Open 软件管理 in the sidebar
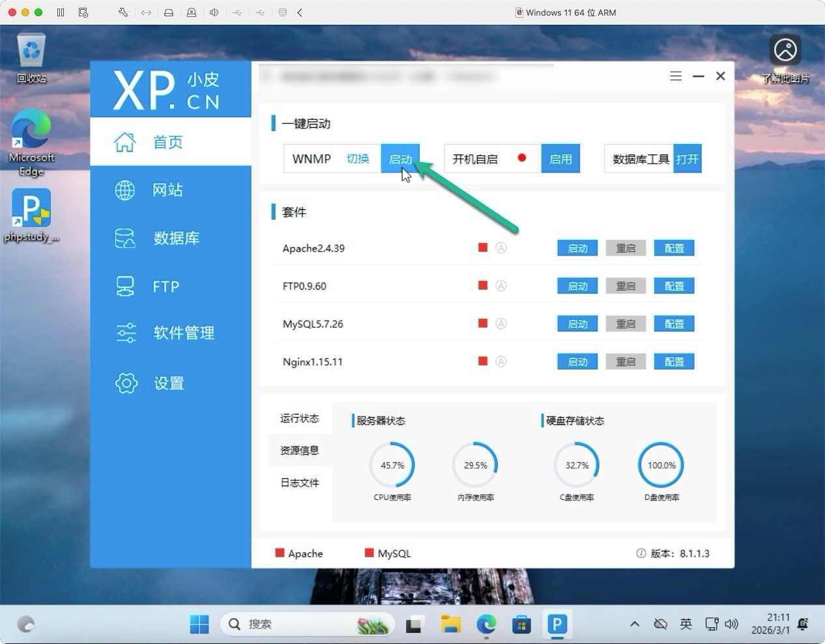This screenshot has width=825, height=644. point(170,333)
